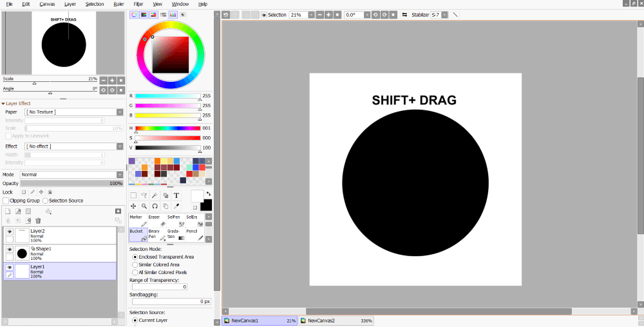
Task: Choose the Gradation tool
Action: (176, 235)
